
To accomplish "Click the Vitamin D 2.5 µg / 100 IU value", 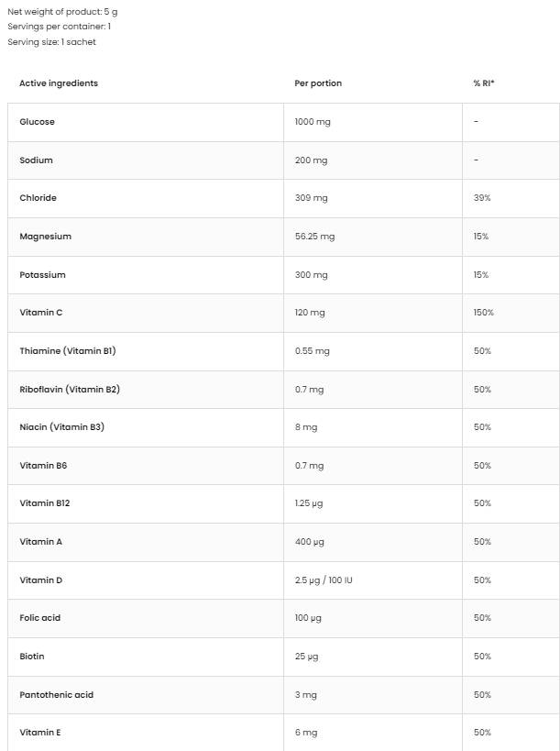I will [x=323, y=580].
